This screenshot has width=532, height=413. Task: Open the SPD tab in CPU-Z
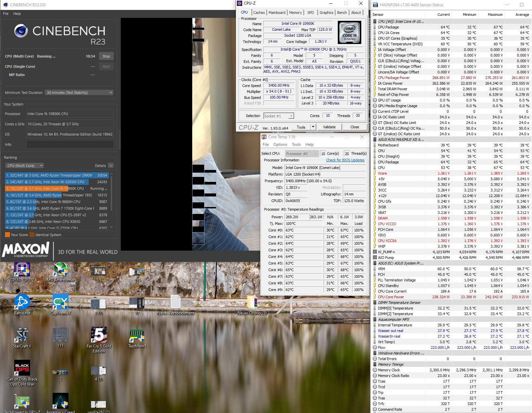coord(310,13)
